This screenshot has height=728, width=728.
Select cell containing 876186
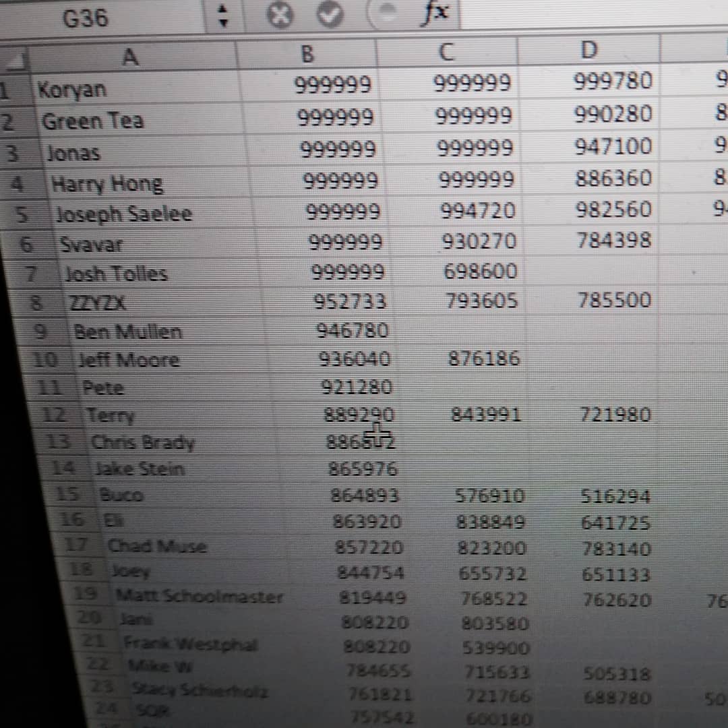click(483, 359)
